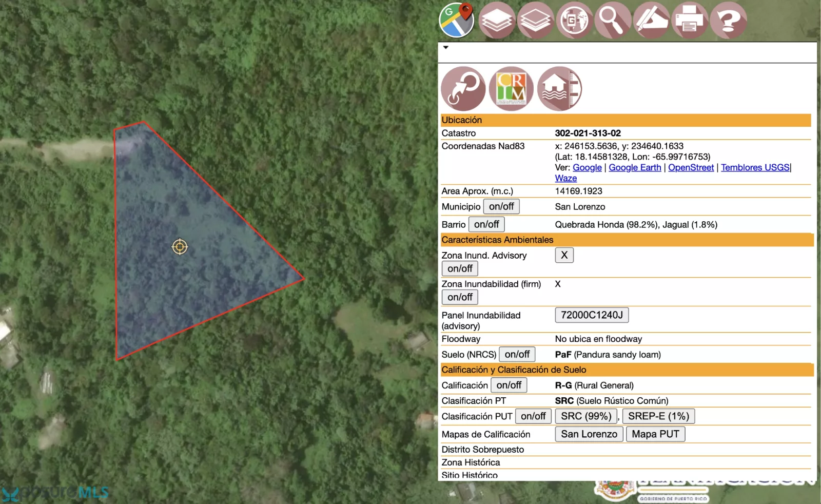Screen dimensions: 821x504
Task: Click the printer icon
Action: click(690, 21)
